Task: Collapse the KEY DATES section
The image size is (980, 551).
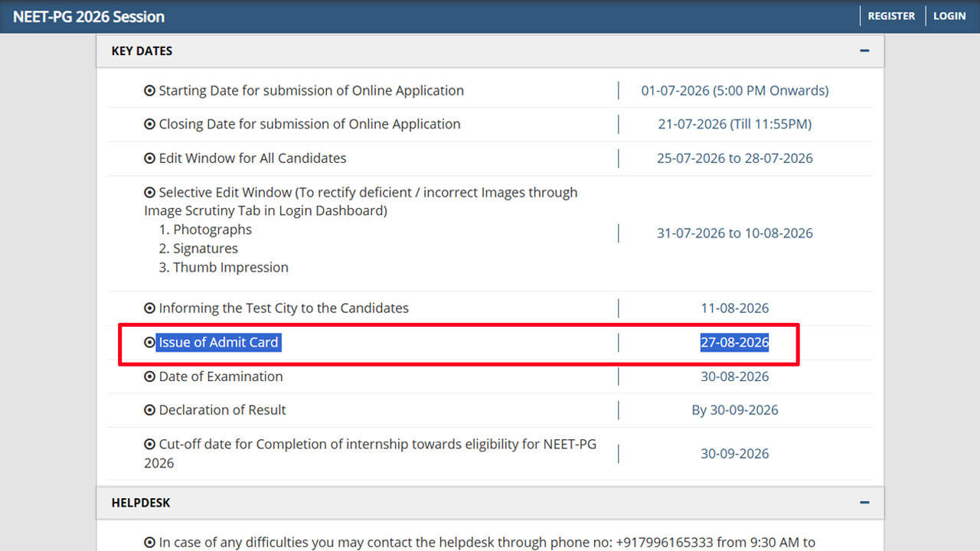Action: (x=864, y=51)
